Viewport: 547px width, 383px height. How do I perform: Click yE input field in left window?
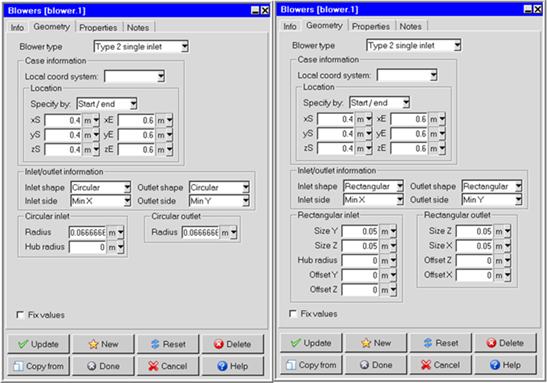coord(136,135)
